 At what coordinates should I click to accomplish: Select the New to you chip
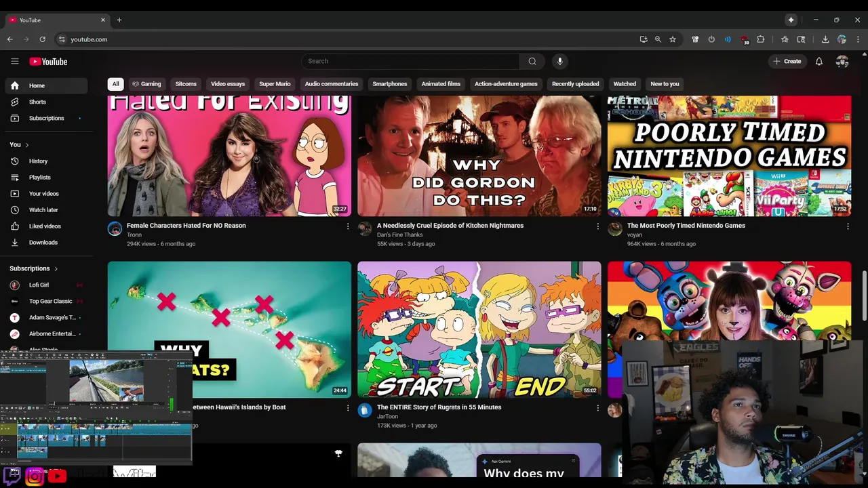(x=665, y=84)
